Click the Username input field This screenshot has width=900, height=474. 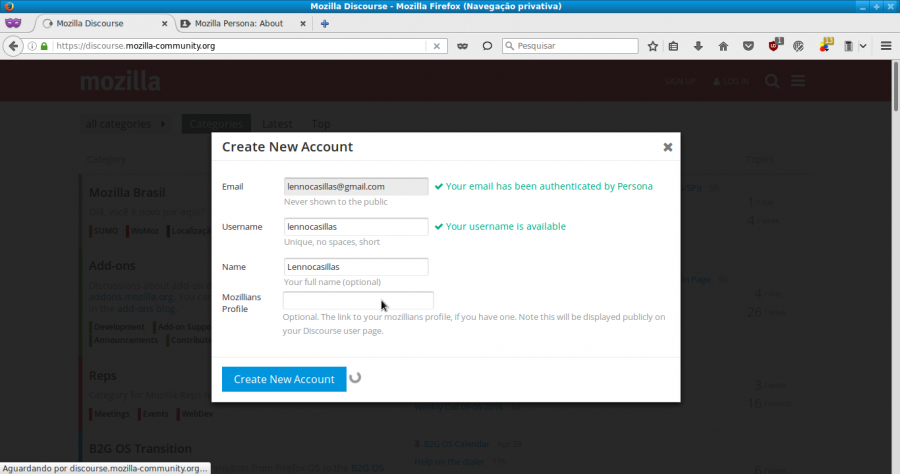(x=356, y=227)
